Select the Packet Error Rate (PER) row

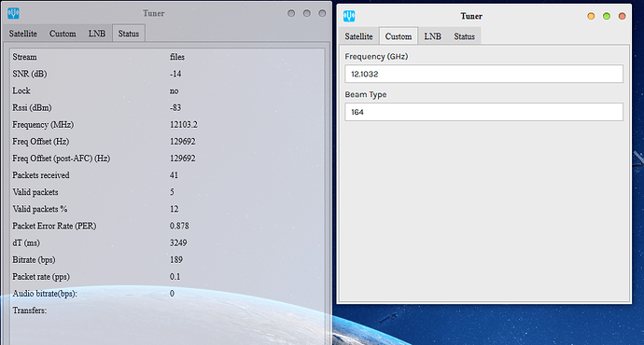pos(167,226)
